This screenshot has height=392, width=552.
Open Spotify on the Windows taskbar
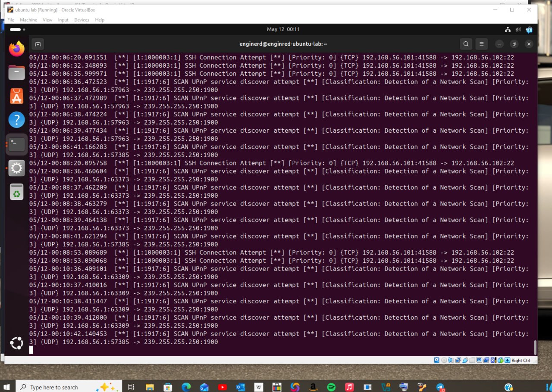331,387
